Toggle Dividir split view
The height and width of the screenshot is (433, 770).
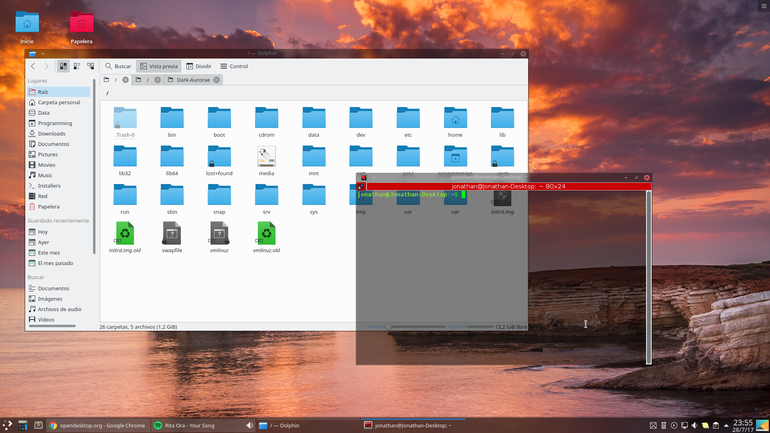(199, 66)
